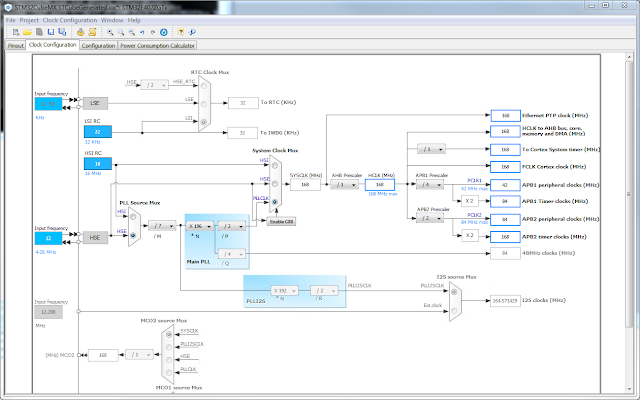Select LSE in the RTC Clock Mux
The image size is (640, 400).
[x=203, y=104]
